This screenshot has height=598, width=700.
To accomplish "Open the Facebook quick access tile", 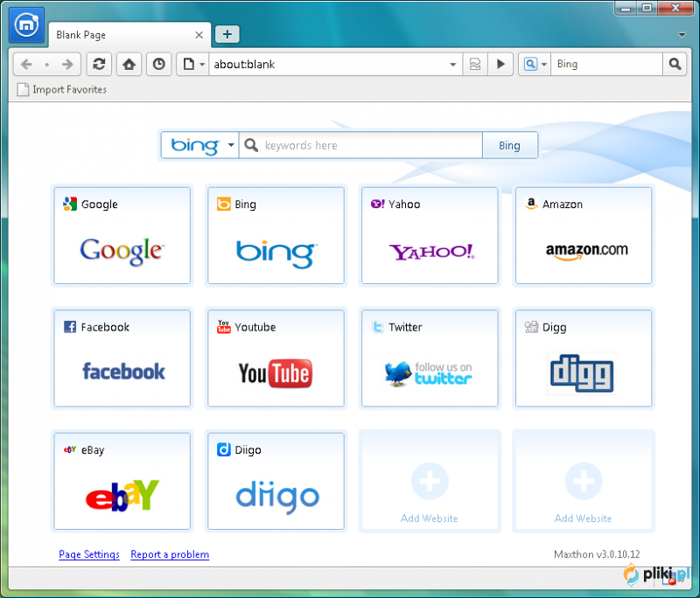I will 122,358.
